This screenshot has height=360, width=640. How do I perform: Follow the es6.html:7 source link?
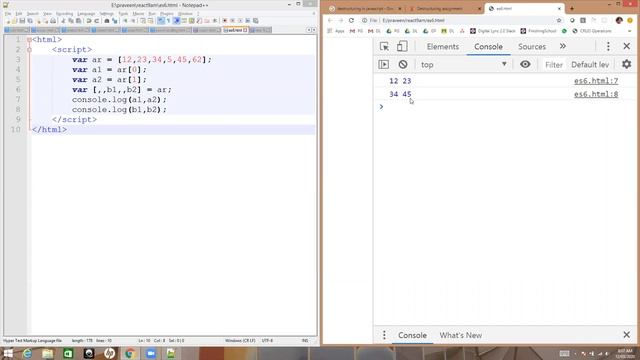pyautogui.click(x=596, y=81)
